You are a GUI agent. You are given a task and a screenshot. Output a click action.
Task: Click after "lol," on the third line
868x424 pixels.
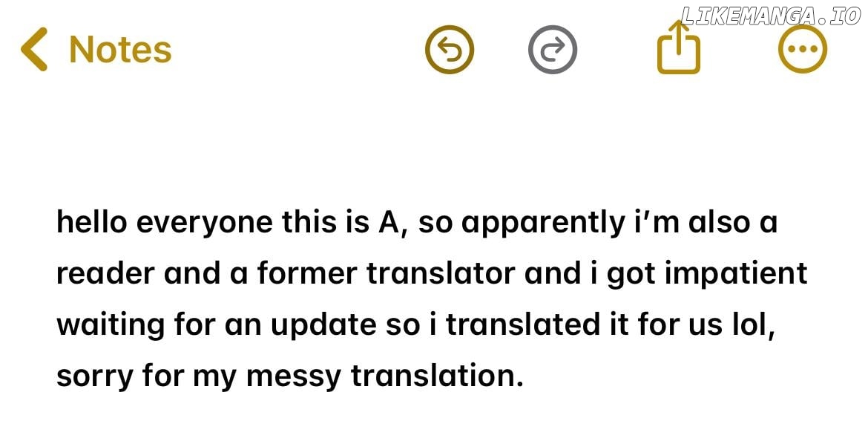pyautogui.click(x=777, y=325)
